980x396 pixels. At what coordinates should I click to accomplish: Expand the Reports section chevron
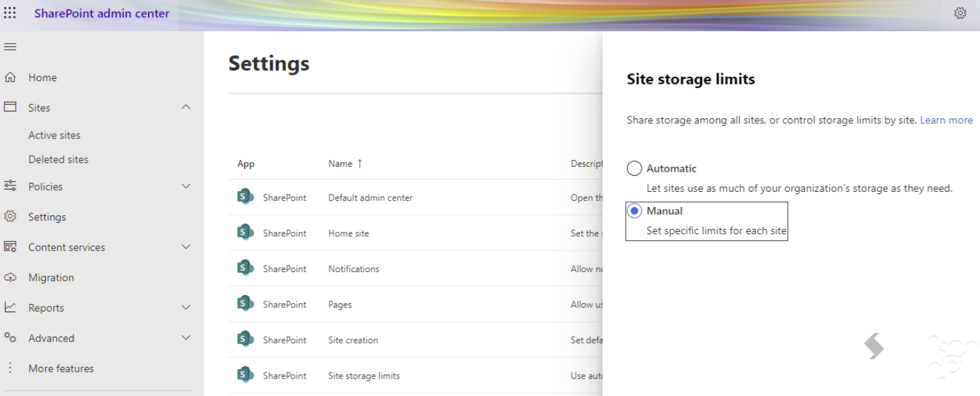[185, 307]
